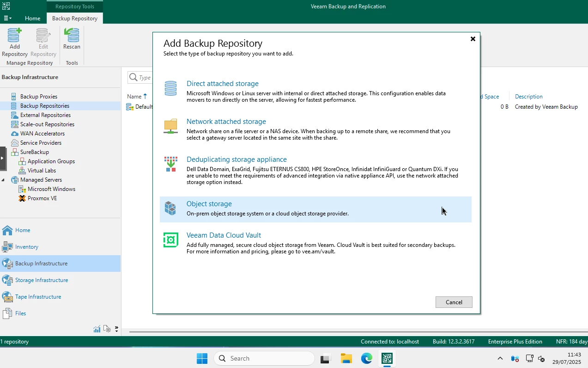588x368 pixels.
Task: Click the Repository Tools contextual tab header
Action: tap(75, 6)
